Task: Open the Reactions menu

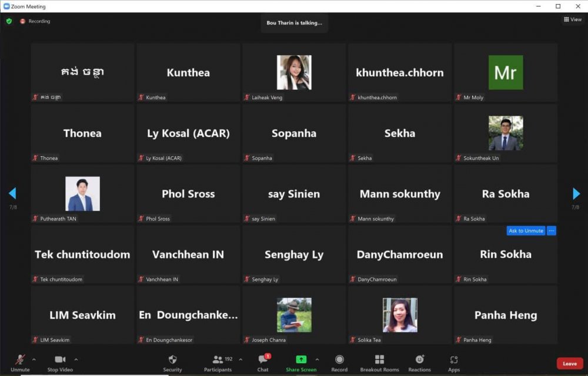Action: (x=419, y=360)
